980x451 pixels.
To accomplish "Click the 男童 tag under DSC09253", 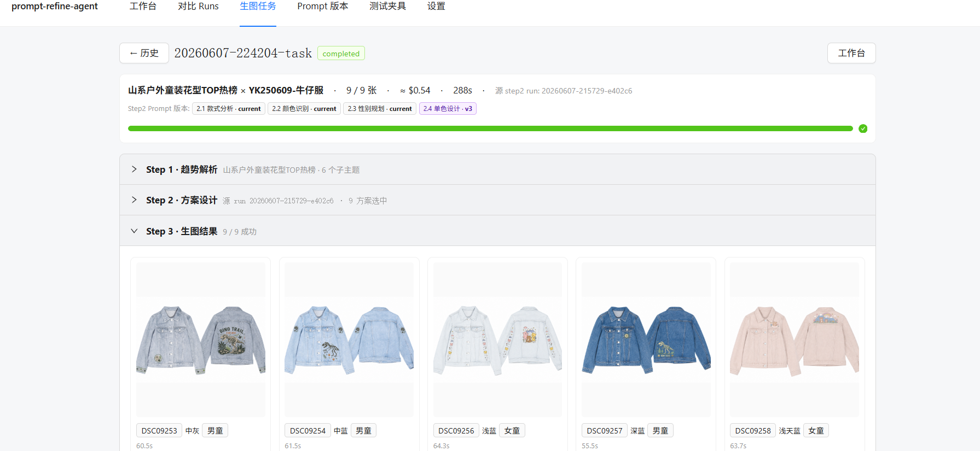I will [x=215, y=431].
